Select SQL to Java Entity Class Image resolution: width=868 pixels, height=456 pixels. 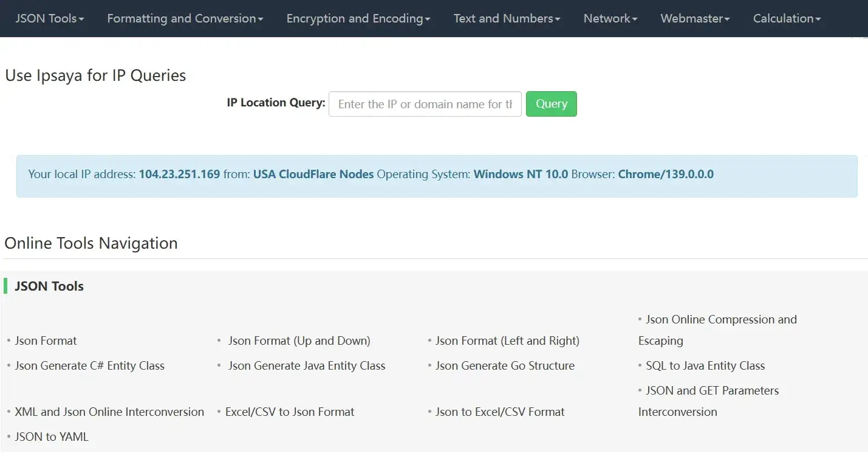coord(705,365)
